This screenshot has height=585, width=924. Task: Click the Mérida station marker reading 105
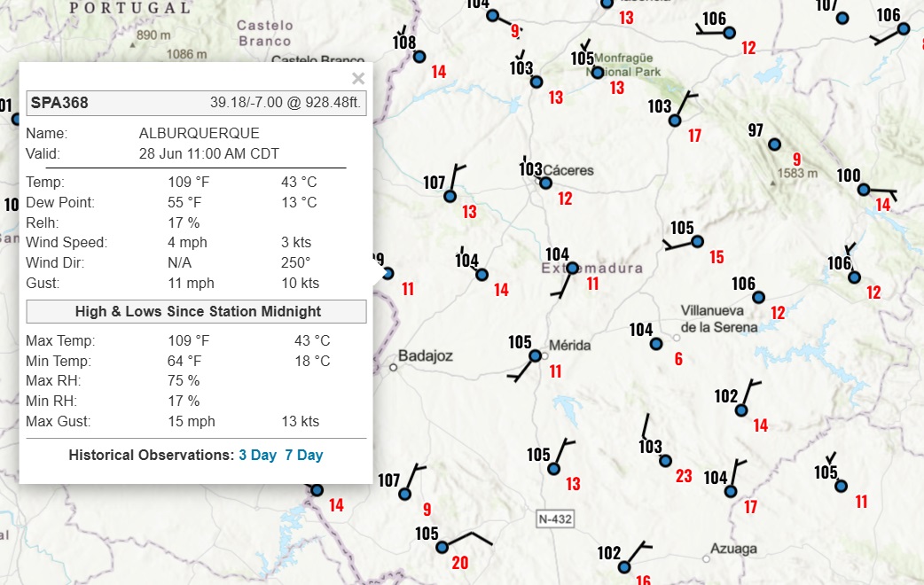(535, 355)
